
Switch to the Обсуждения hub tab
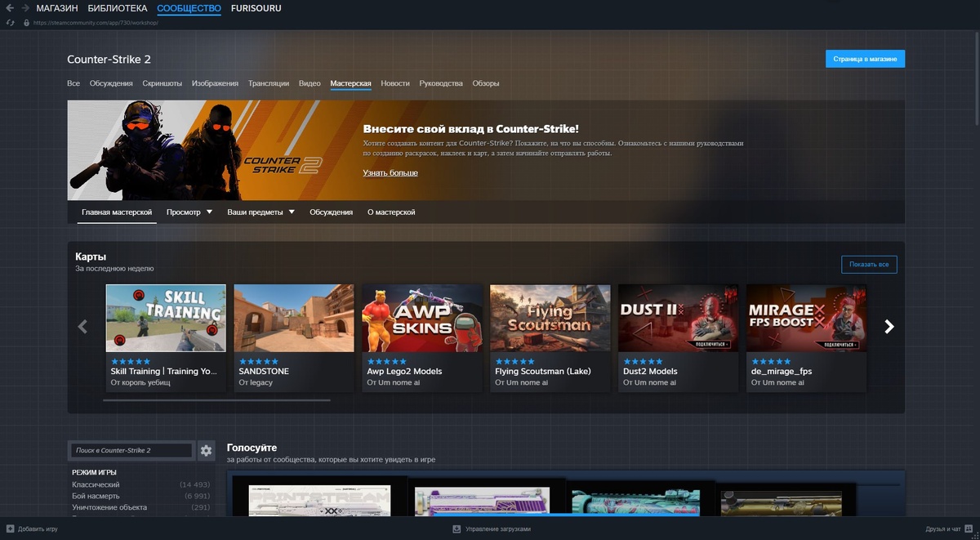point(111,83)
